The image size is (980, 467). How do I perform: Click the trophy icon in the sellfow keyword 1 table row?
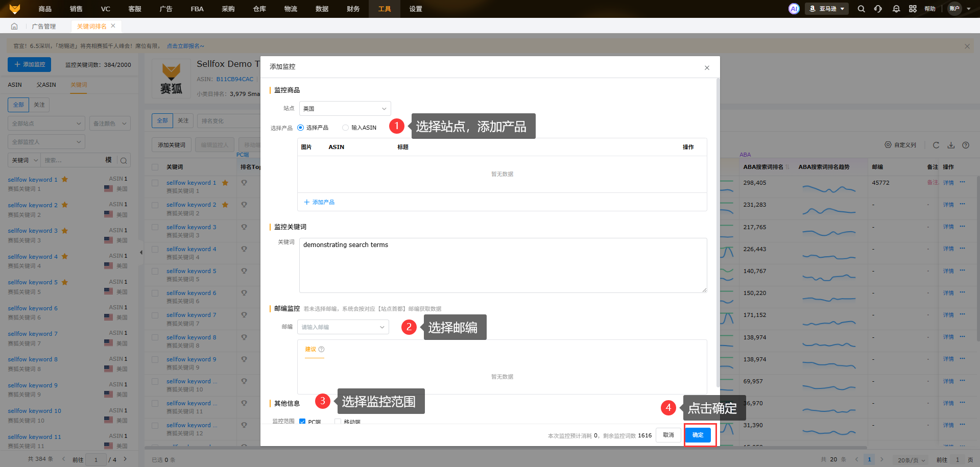click(x=244, y=182)
